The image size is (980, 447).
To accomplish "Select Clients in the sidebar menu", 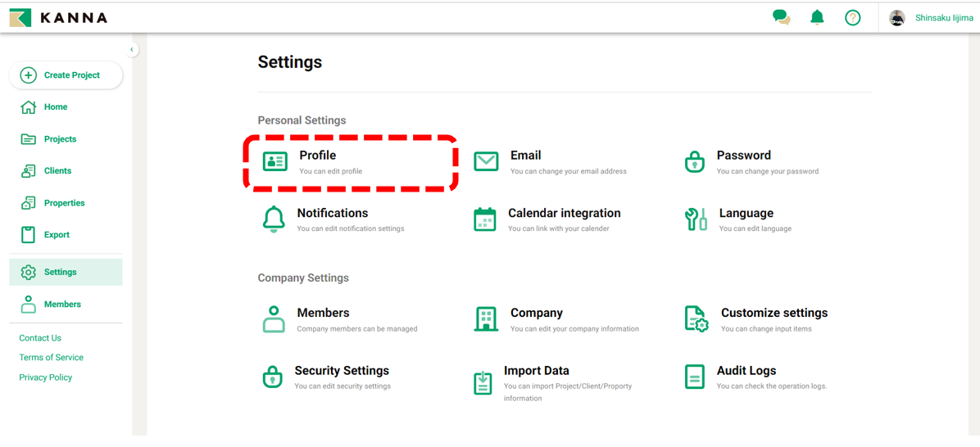I will (57, 171).
